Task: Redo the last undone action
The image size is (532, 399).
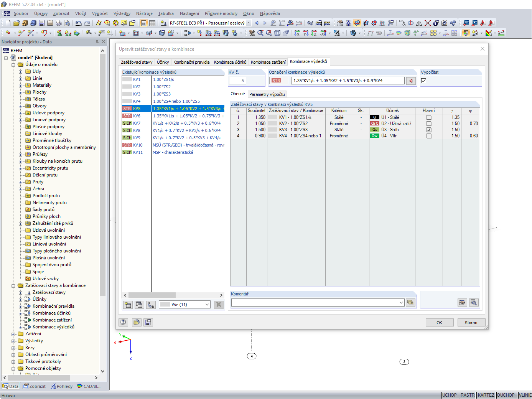Action: (x=87, y=23)
